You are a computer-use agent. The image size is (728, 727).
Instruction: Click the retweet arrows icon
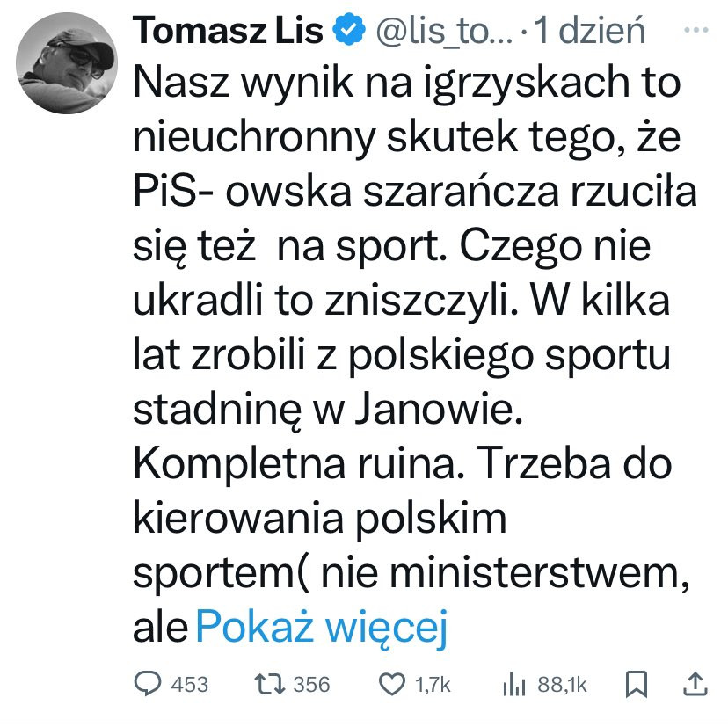point(270,684)
